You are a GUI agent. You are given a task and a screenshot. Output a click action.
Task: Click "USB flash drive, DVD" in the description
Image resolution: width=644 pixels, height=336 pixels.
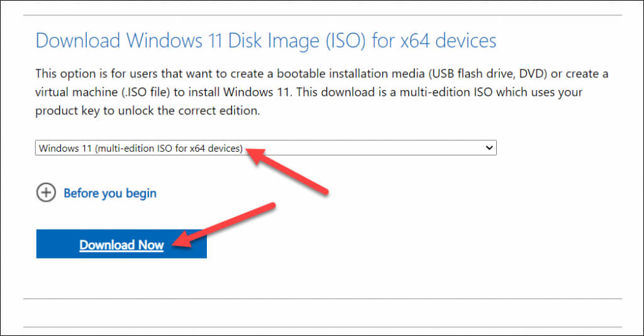point(479,74)
